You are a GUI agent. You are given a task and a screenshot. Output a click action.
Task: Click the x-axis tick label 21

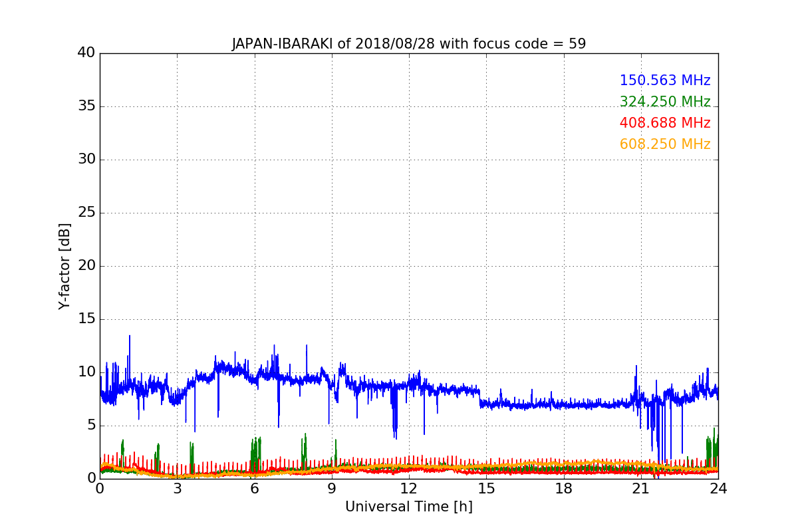pos(641,488)
